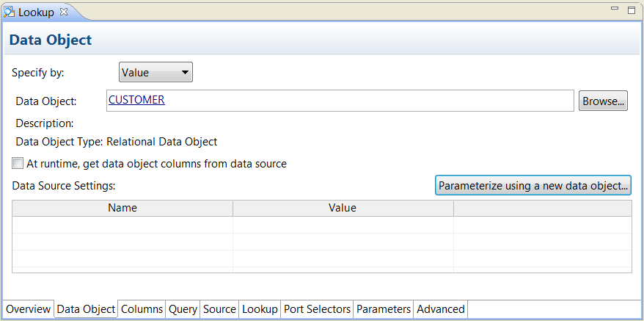The height and width of the screenshot is (321, 644).
Task: Select the Value column header
Action: 343,208
